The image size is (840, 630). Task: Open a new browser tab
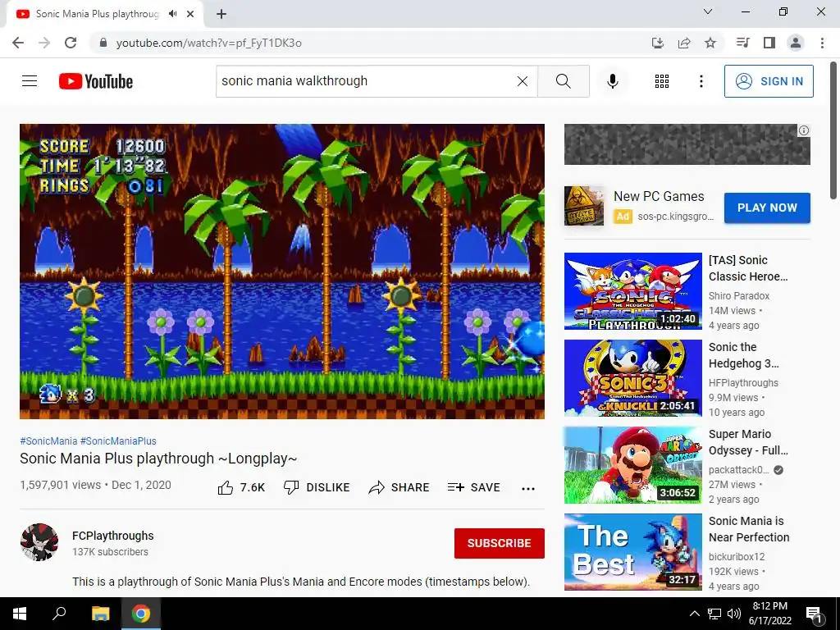point(221,14)
